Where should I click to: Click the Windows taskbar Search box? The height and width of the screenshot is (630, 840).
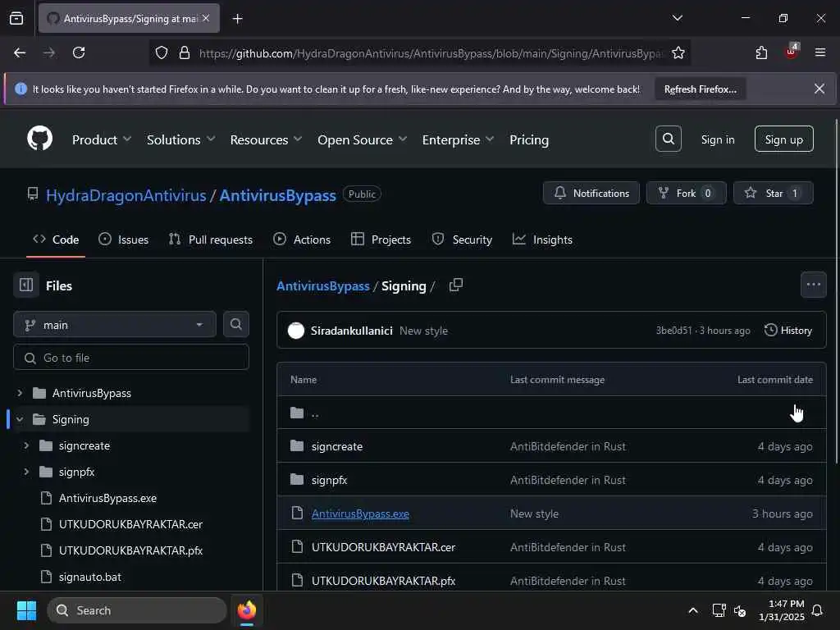click(x=137, y=610)
